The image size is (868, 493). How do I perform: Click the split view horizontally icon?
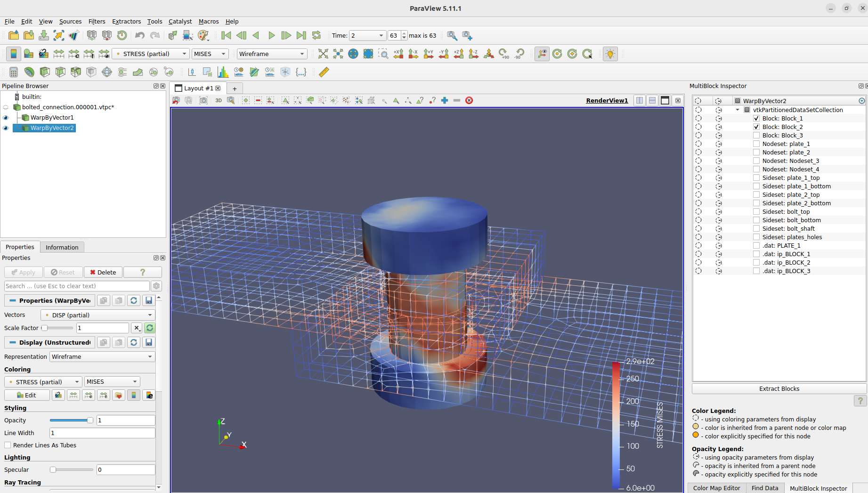tap(640, 100)
